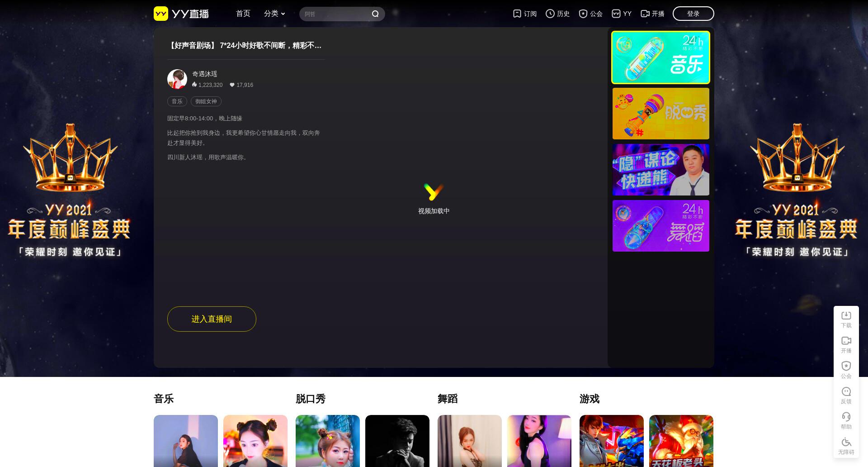Click the flame popularity count 1,223,320

tap(207, 85)
